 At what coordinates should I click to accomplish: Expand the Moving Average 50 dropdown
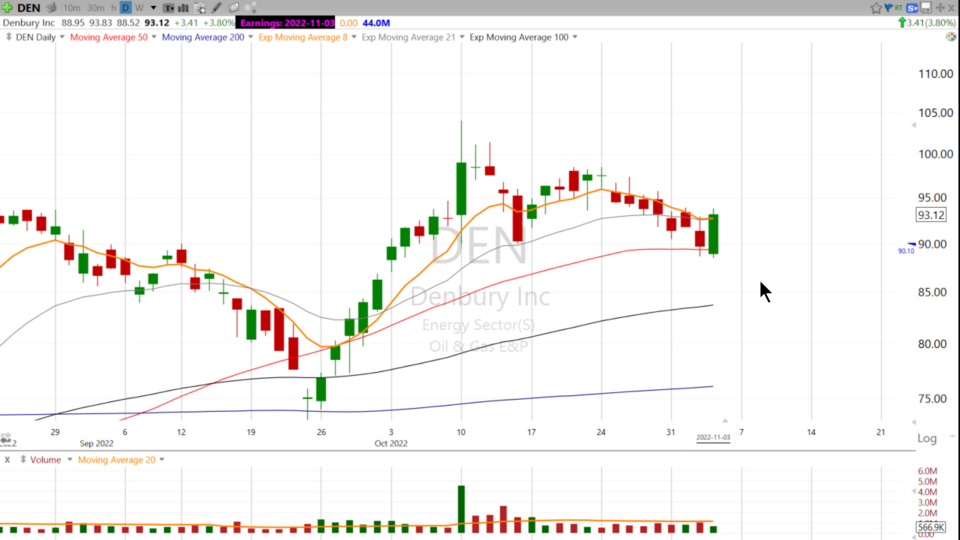pyautogui.click(x=154, y=37)
